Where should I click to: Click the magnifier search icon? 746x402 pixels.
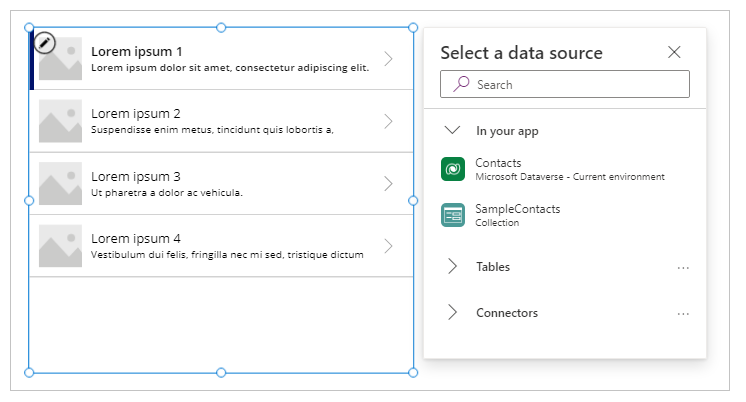pos(461,85)
